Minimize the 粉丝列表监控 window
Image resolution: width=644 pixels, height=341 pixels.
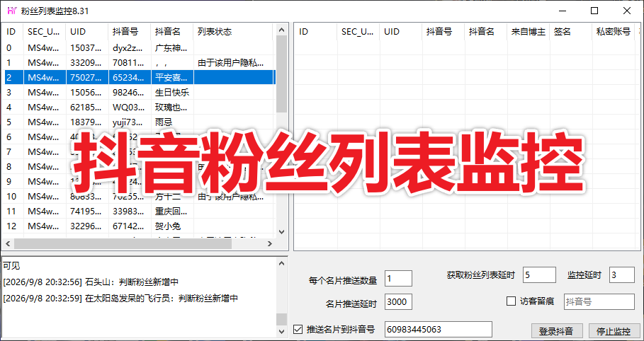coord(562,11)
